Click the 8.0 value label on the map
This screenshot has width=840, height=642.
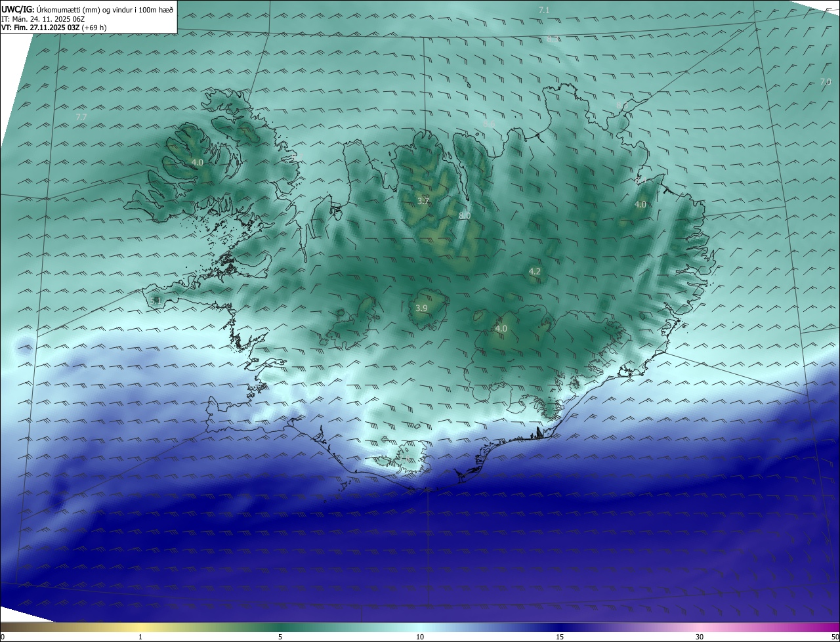[465, 215]
